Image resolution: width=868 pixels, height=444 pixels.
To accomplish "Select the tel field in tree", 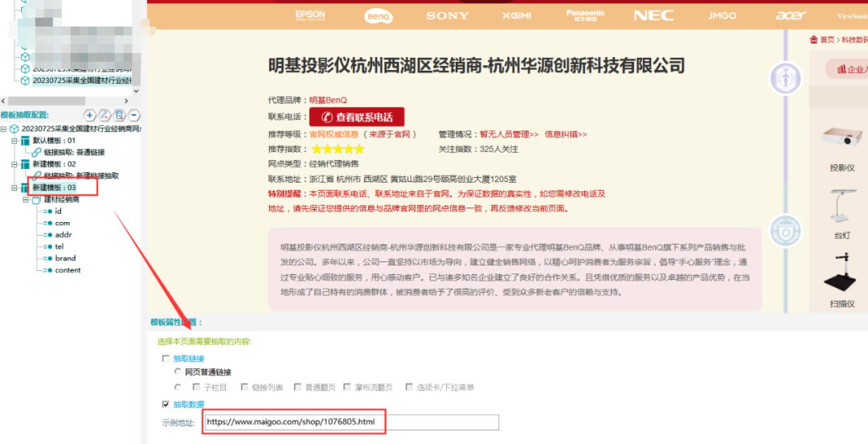I will [59, 246].
